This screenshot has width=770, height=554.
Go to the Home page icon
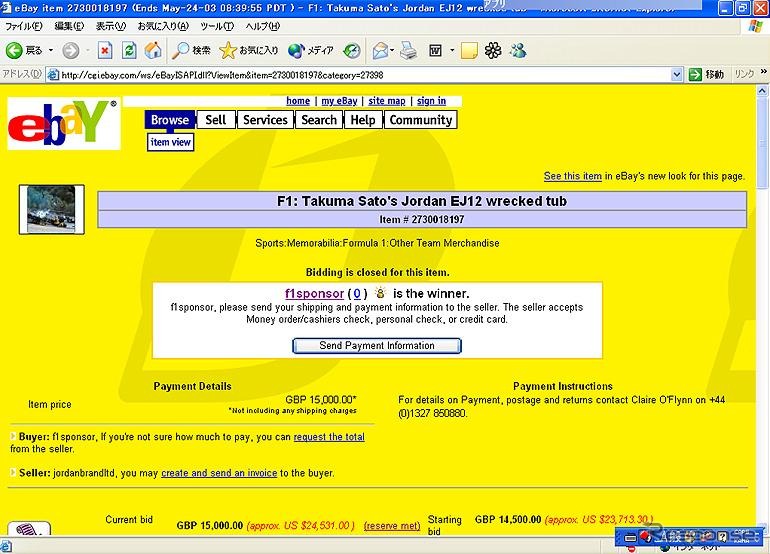153,50
